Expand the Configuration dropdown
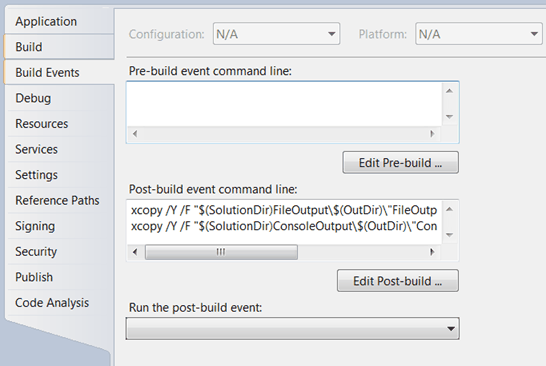The width and height of the screenshot is (546, 366). (x=276, y=34)
